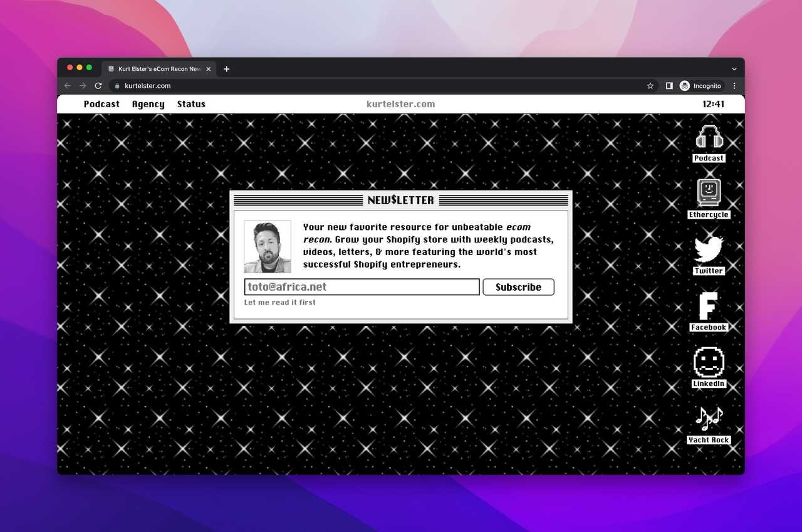
Task: Open the Yacht Rock music notes icon
Action: (709, 419)
